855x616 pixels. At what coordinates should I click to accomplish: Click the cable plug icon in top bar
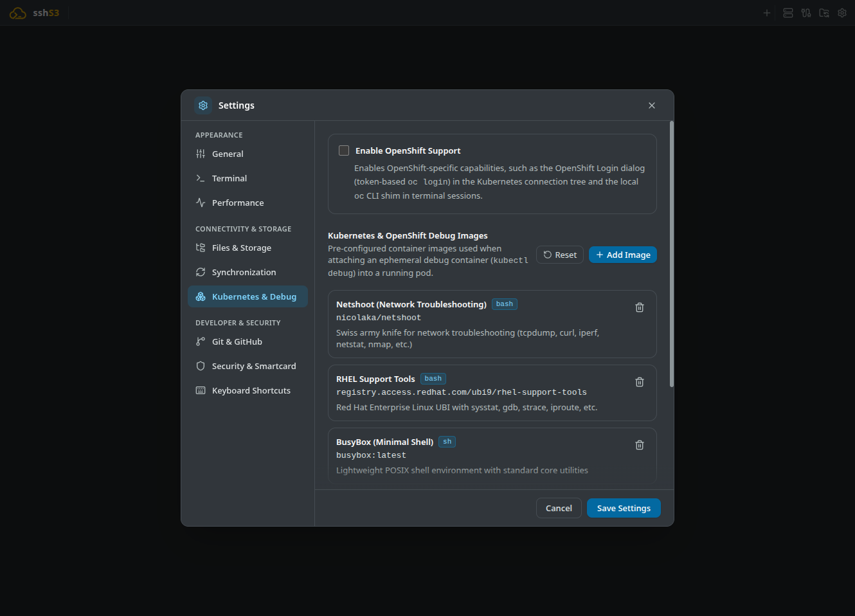click(x=806, y=13)
